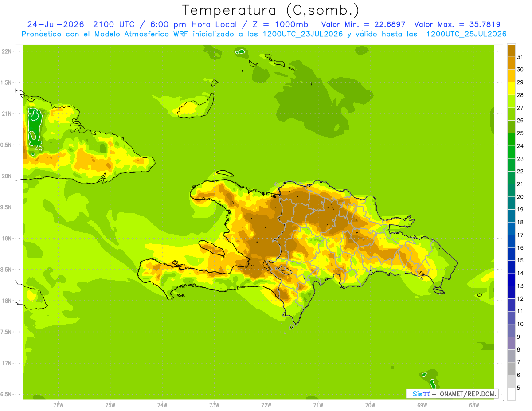Click the "18N" latitude label
This screenshot has width=532, height=411.
tap(7, 301)
